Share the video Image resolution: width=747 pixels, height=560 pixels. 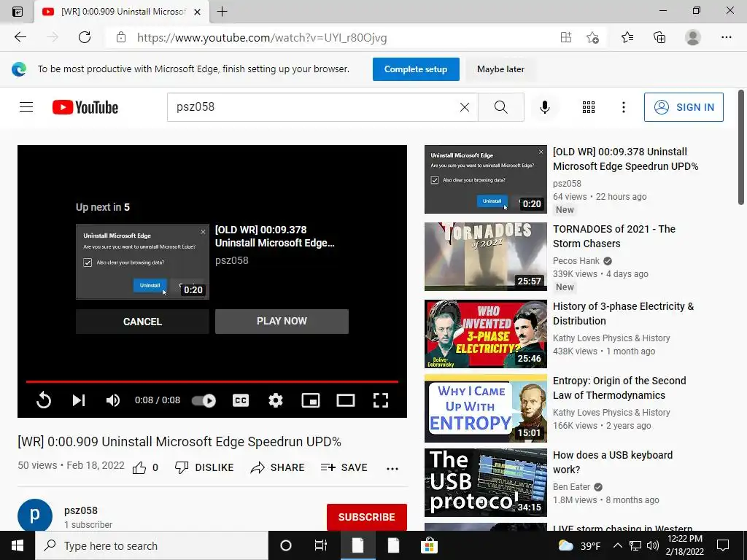coord(277,467)
